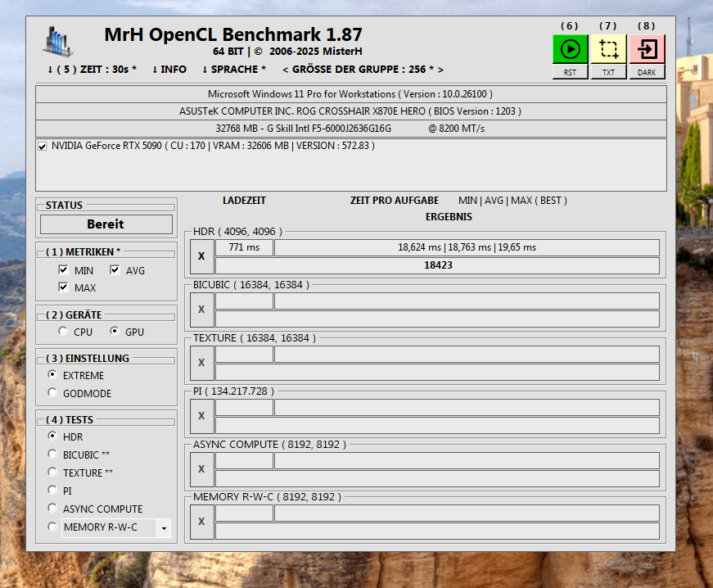713x588 pixels.
Task: Click the pink exit arrow icon
Action: click(647, 48)
